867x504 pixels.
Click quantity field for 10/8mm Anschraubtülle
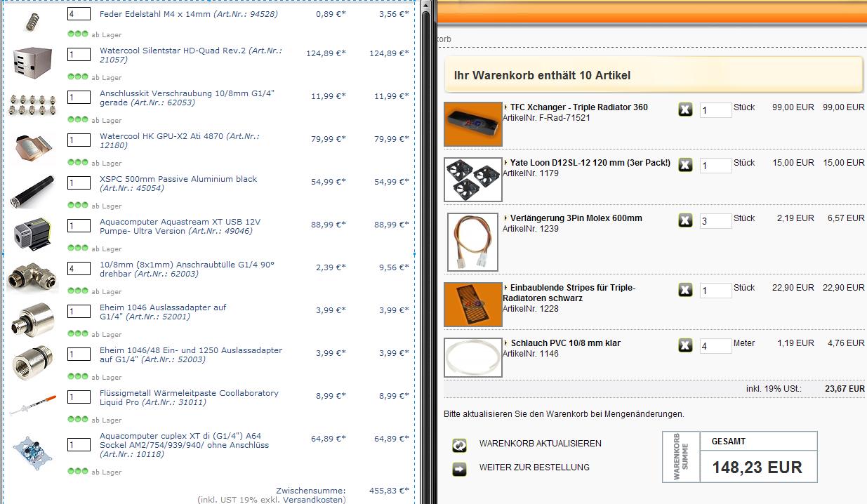pos(79,268)
